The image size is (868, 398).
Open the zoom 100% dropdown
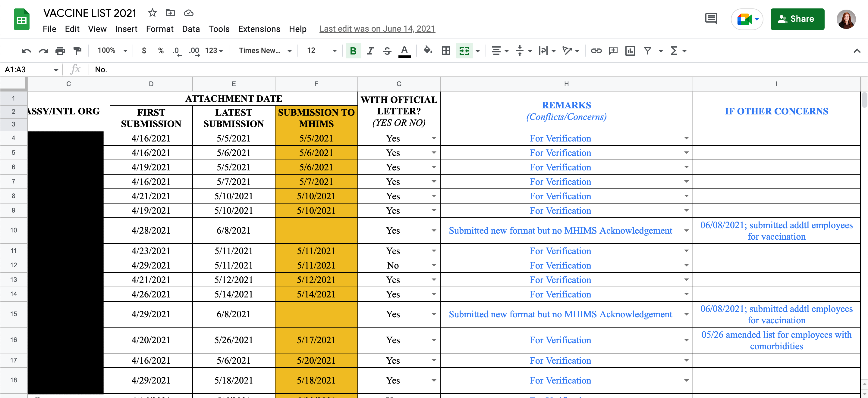coord(112,51)
